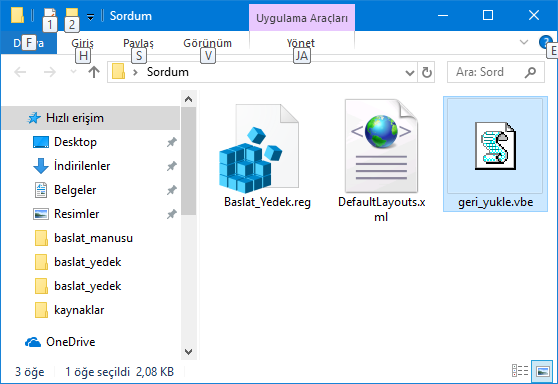
Task: Click the navigation pane scrollbar up arrow
Action: [x=189, y=99]
